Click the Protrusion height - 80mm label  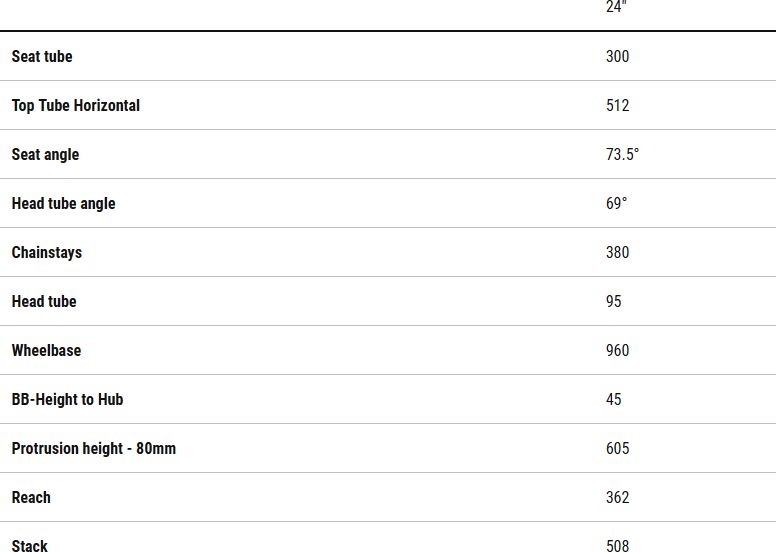click(94, 449)
